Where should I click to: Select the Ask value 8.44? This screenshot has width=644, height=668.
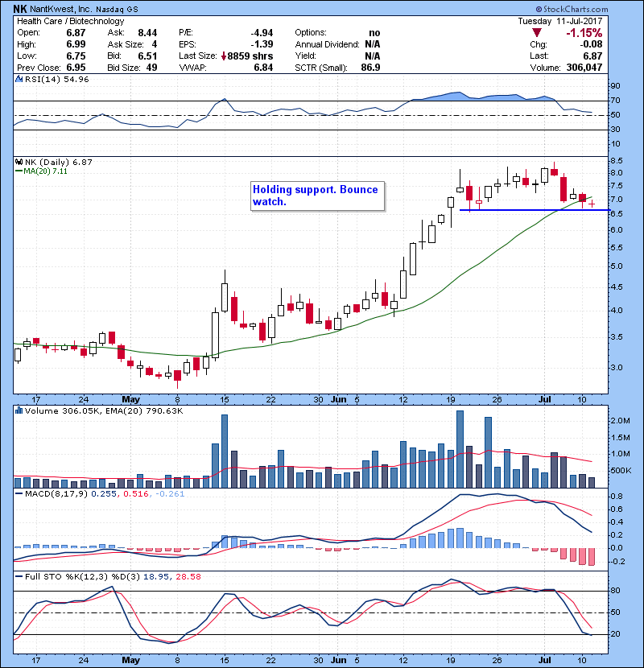click(x=147, y=33)
